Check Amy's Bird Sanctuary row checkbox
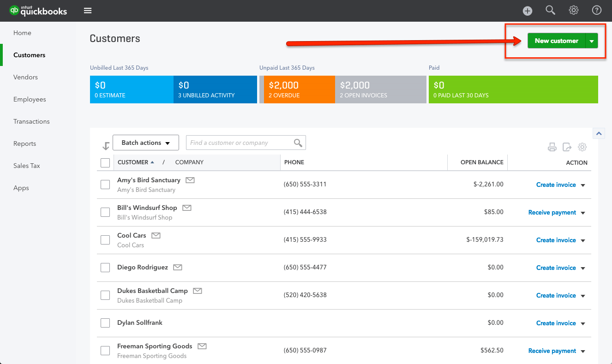This screenshot has width=612, height=364. 105,185
